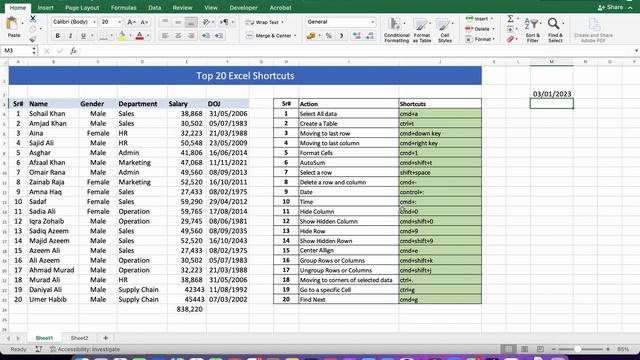Expand the Merge & Center dropdown arrow

(295, 36)
